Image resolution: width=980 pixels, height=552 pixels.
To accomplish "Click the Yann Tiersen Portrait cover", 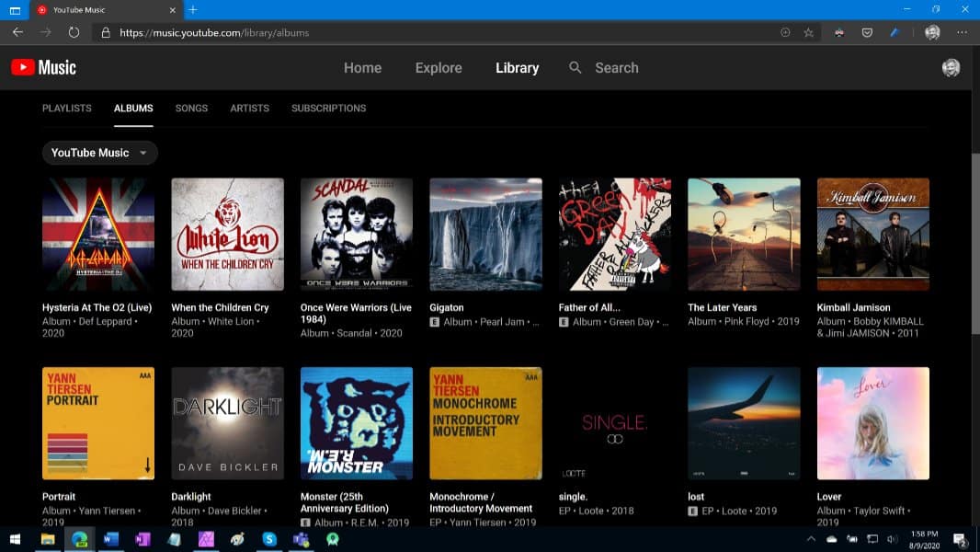I will (x=98, y=423).
